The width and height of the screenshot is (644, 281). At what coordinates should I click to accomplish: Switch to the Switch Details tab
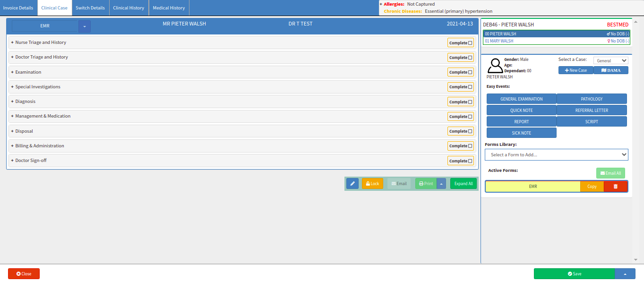90,8
